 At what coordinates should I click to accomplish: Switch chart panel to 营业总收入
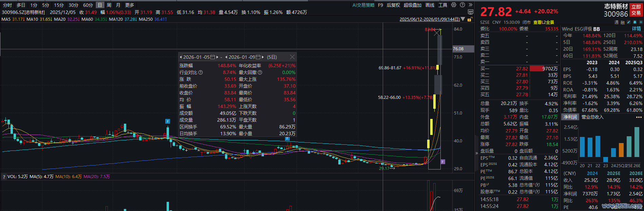click(592, 117)
